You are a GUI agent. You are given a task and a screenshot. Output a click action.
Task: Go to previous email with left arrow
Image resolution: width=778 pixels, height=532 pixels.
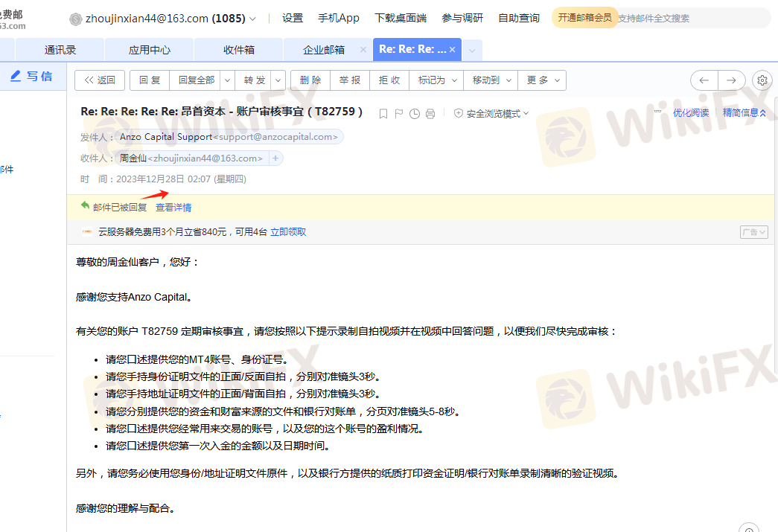pyautogui.click(x=704, y=80)
